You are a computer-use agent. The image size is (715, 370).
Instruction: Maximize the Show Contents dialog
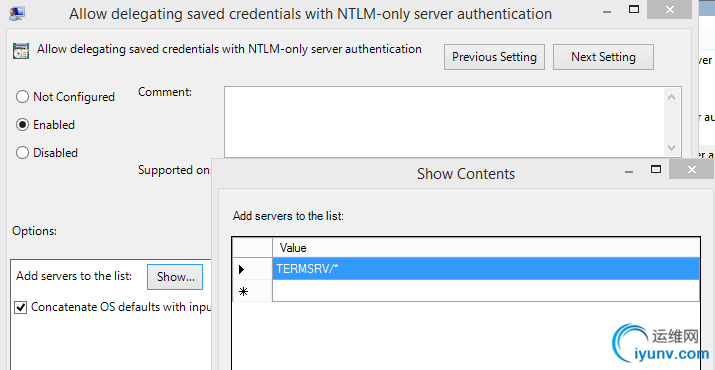click(656, 170)
